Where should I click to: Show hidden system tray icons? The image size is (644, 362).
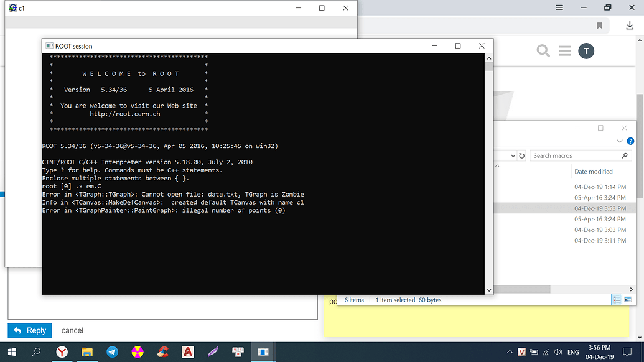click(x=510, y=352)
